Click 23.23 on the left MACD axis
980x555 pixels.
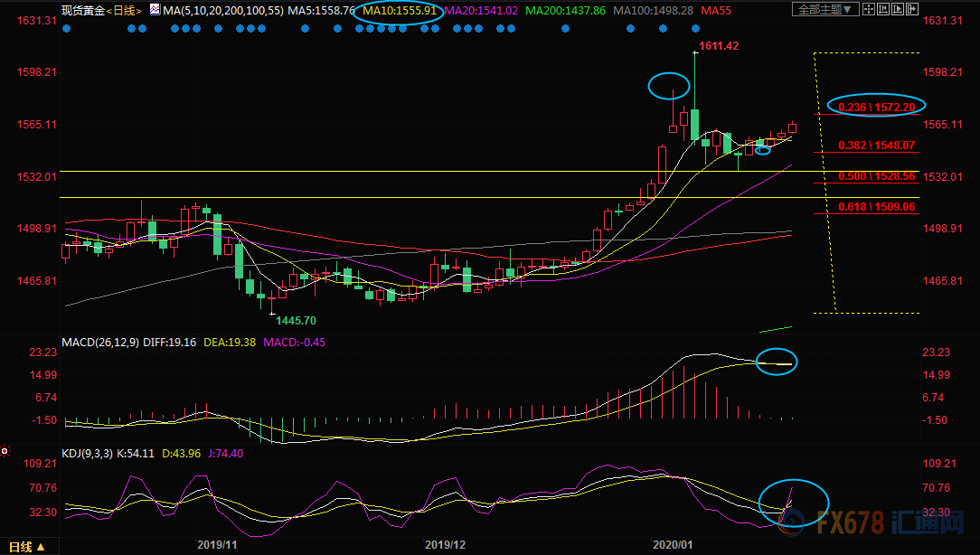coord(43,353)
